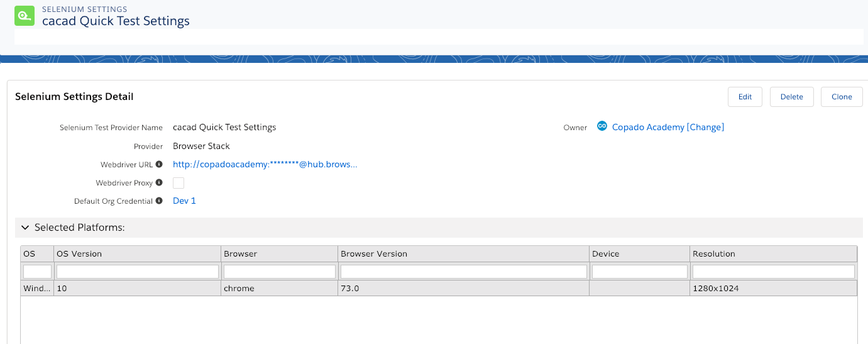This screenshot has width=868, height=344.
Task: Click the Default Org Credential info icon
Action: pos(159,201)
